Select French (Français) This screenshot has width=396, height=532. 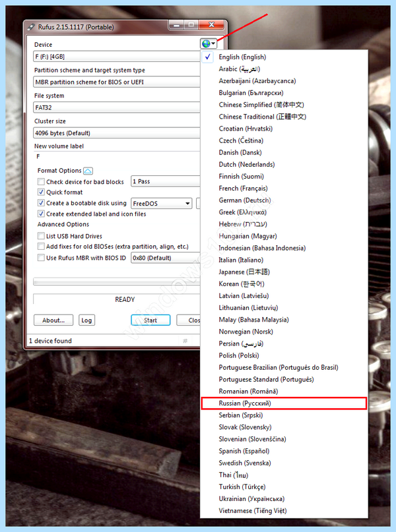pos(284,188)
